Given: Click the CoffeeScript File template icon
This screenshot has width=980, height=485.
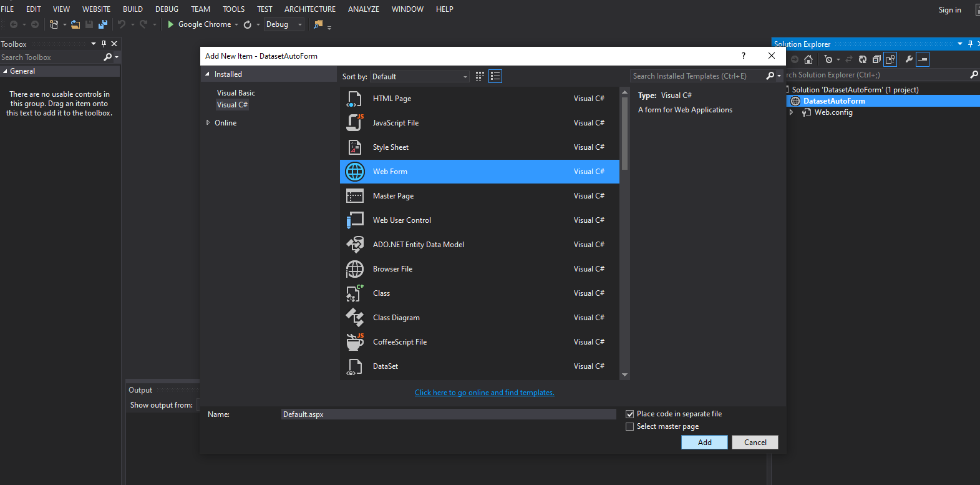Looking at the screenshot, I should click(354, 342).
